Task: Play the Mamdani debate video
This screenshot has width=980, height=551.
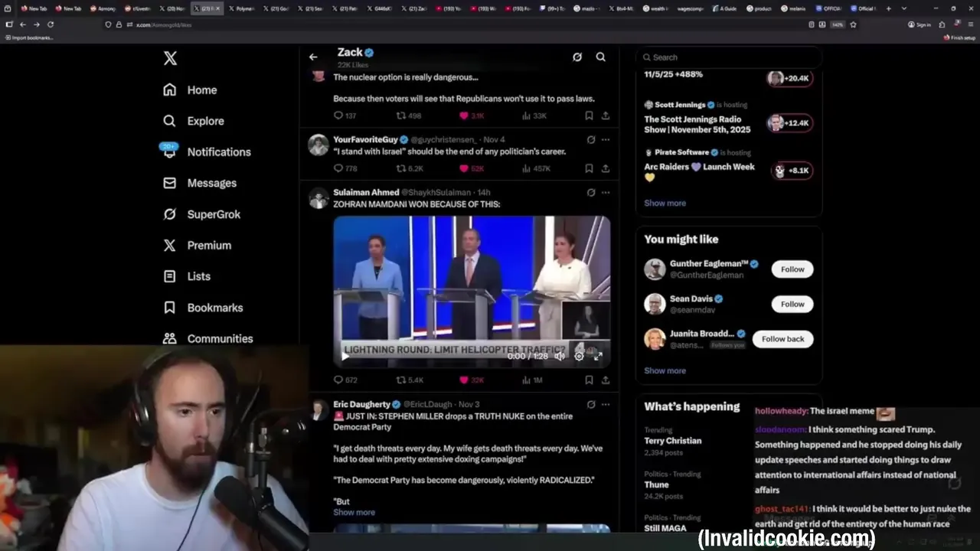Action: coord(345,356)
